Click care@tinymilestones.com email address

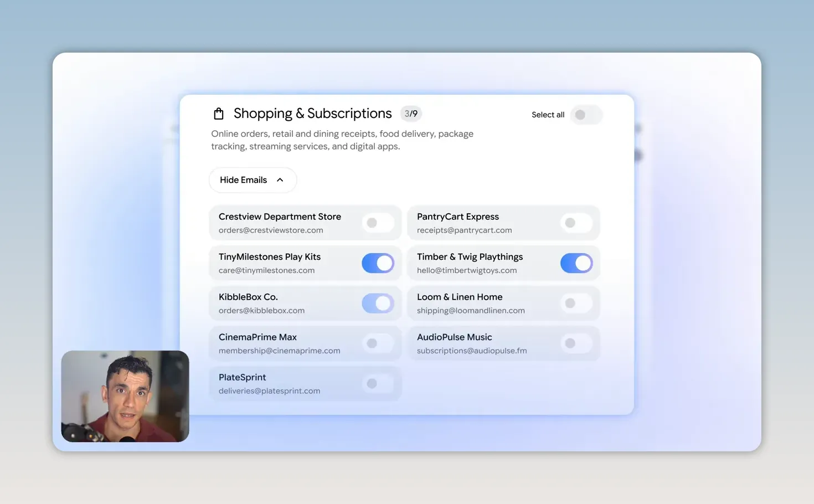pyautogui.click(x=266, y=270)
